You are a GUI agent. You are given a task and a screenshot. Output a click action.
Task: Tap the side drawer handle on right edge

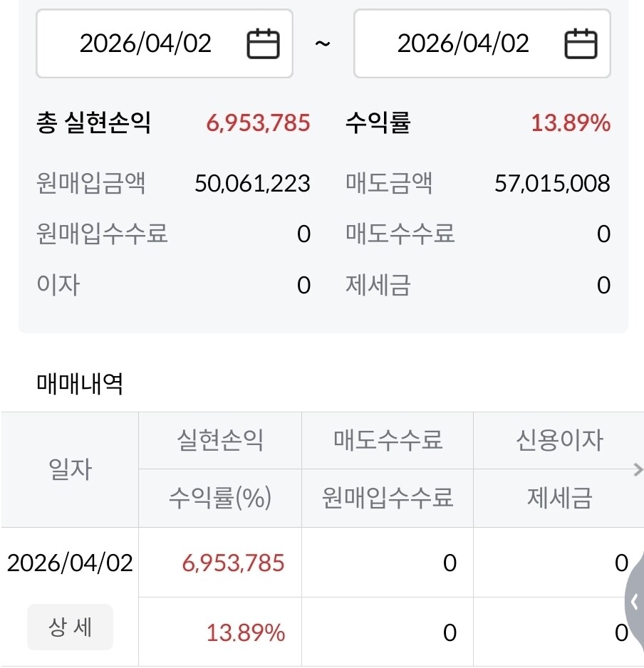click(635, 602)
